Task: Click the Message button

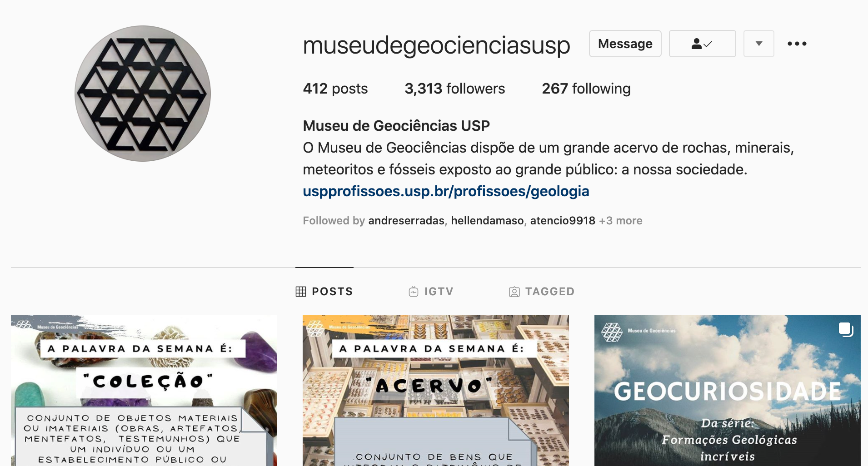Action: coord(625,44)
